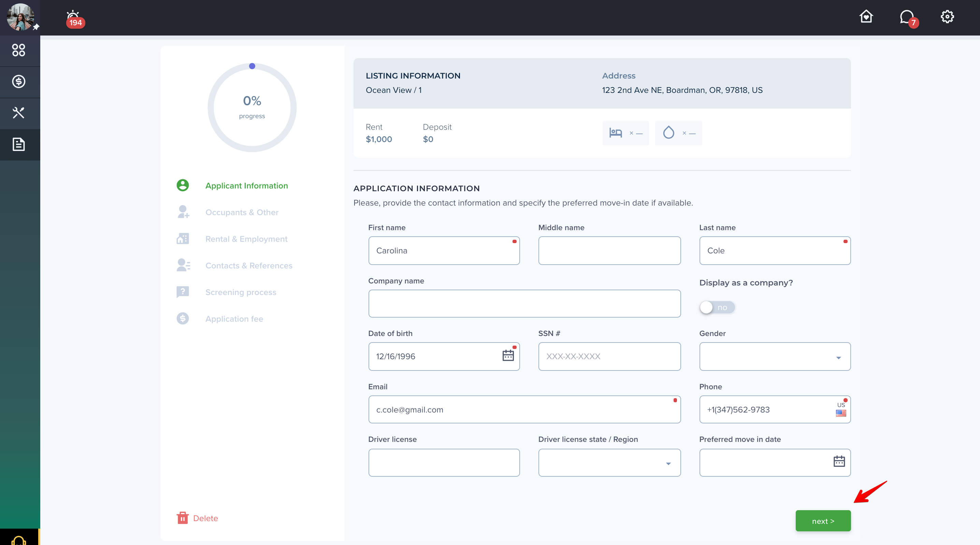The height and width of the screenshot is (545, 980).
Task: Click the First name field
Action: [x=444, y=251]
